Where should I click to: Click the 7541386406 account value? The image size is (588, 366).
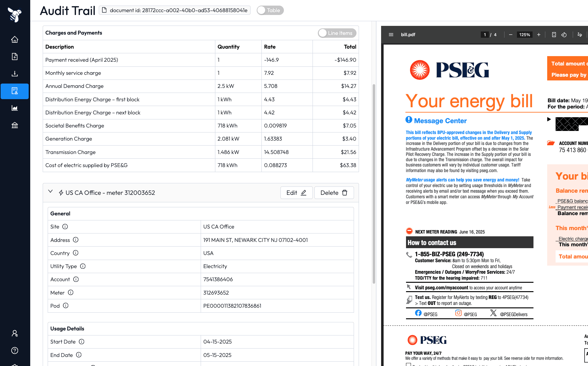218,279
